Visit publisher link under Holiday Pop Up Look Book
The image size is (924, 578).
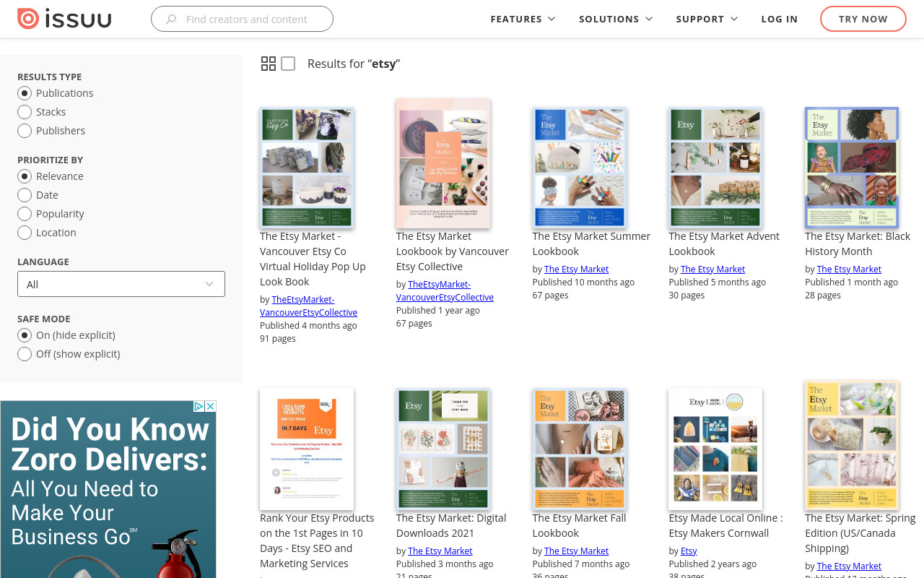[x=309, y=306]
